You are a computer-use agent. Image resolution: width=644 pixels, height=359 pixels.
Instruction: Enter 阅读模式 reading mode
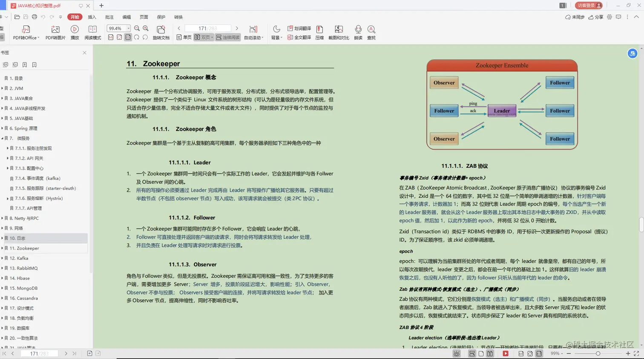click(x=93, y=31)
